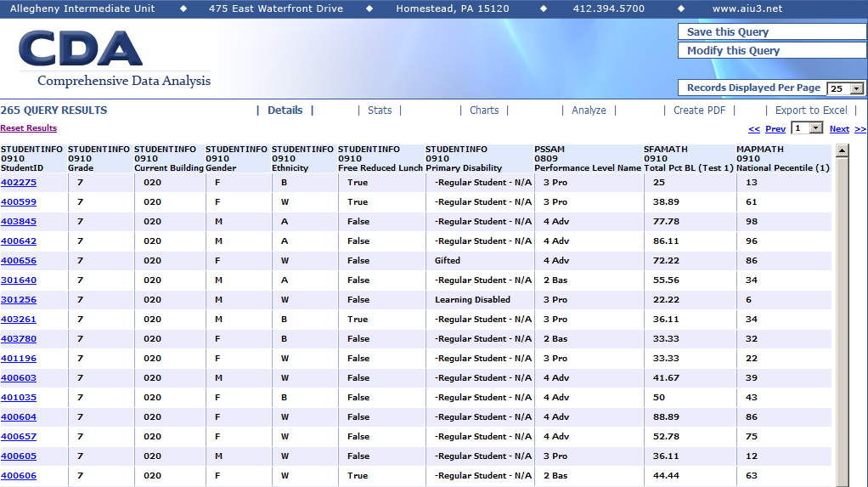Click the Reset Results link

pyautogui.click(x=29, y=128)
